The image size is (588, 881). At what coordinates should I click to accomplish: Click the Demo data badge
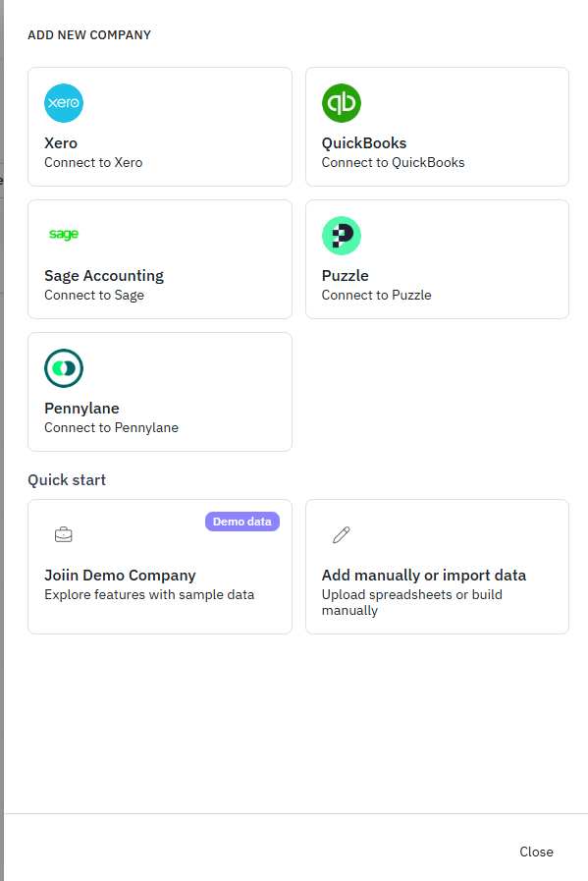[242, 522]
